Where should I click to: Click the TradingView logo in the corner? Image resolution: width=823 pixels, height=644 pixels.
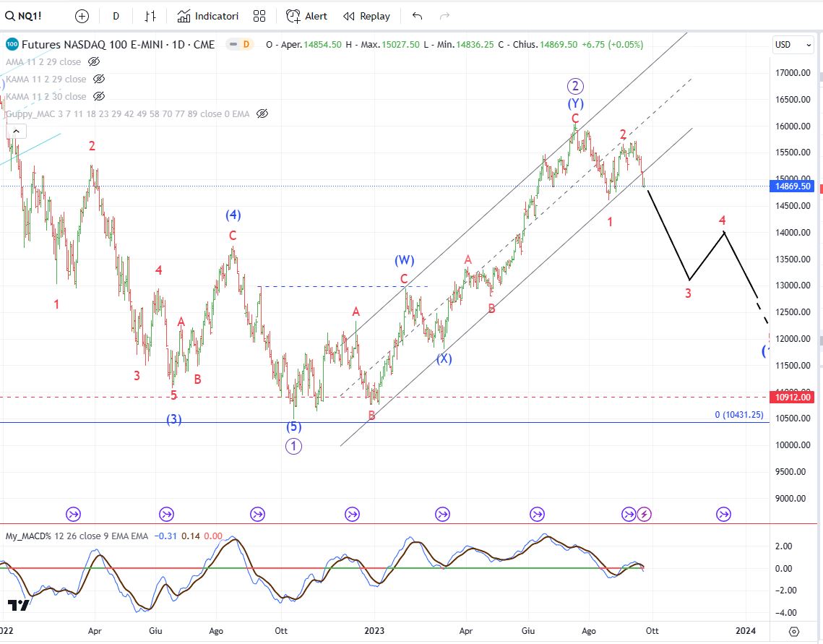click(18, 605)
